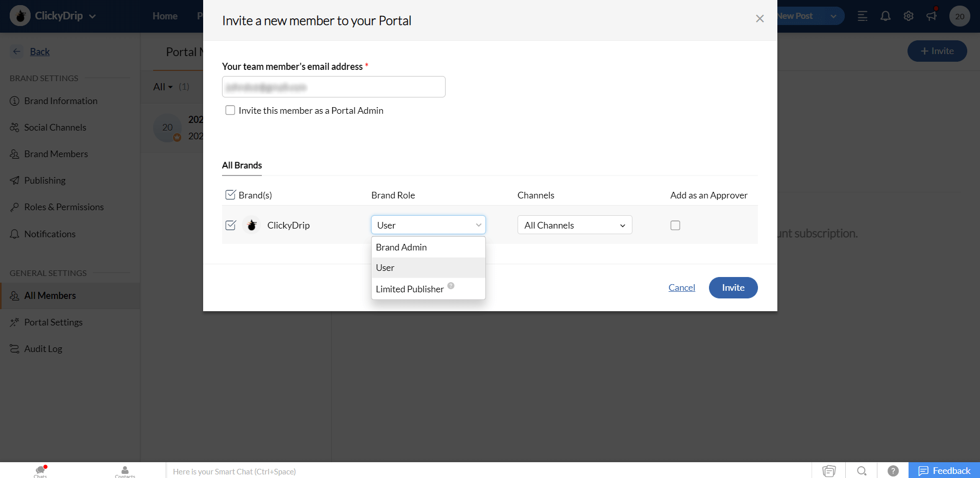This screenshot has height=478, width=980.
Task: Click the Feedback button
Action: pos(944,471)
